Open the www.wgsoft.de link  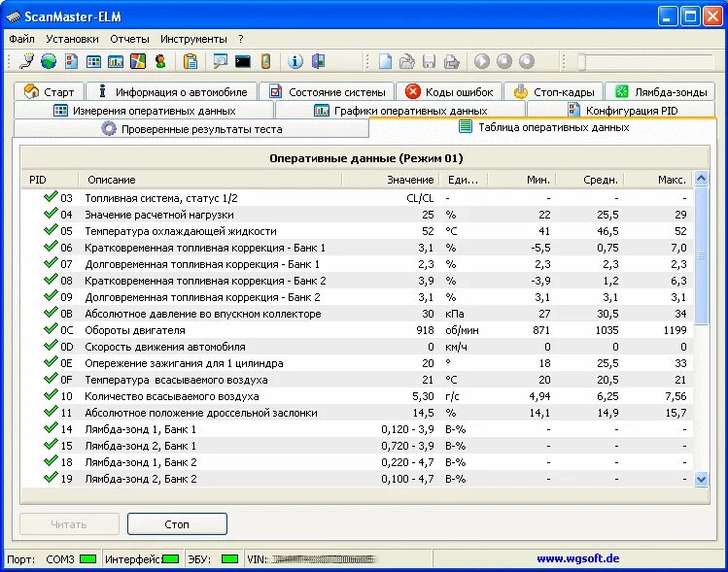coord(577,558)
